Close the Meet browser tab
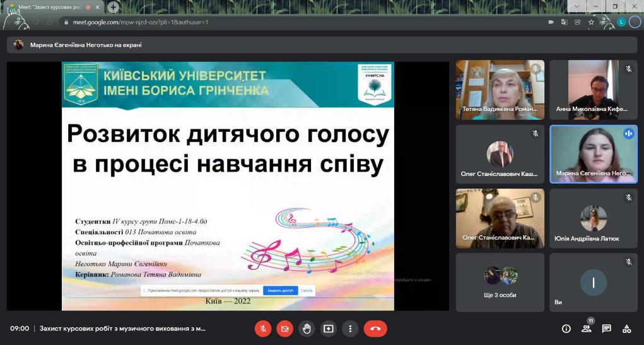Image resolution: width=644 pixels, height=345 pixels. (97, 8)
